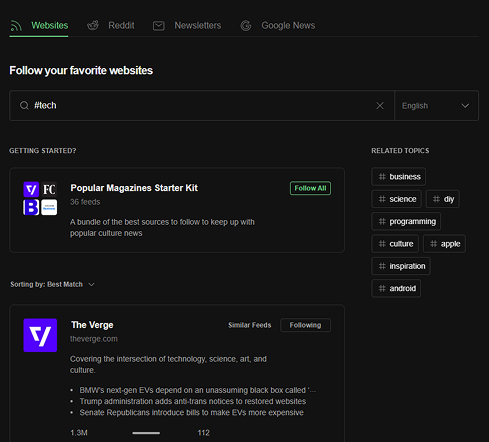Click the chevron beside Best Match
The image size is (489, 442).
pos(91,284)
